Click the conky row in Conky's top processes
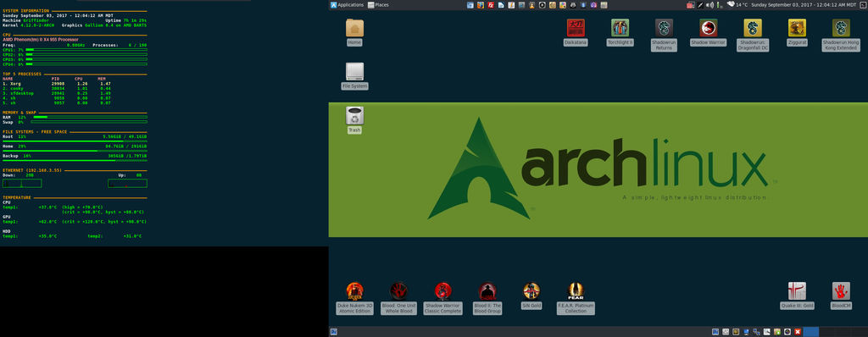This screenshot has height=337, width=868. (57, 89)
